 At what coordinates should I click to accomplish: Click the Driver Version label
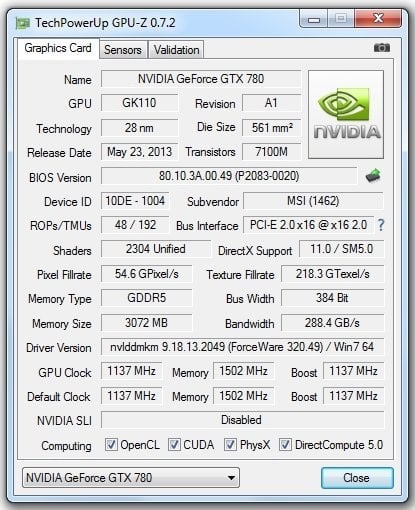click(59, 348)
